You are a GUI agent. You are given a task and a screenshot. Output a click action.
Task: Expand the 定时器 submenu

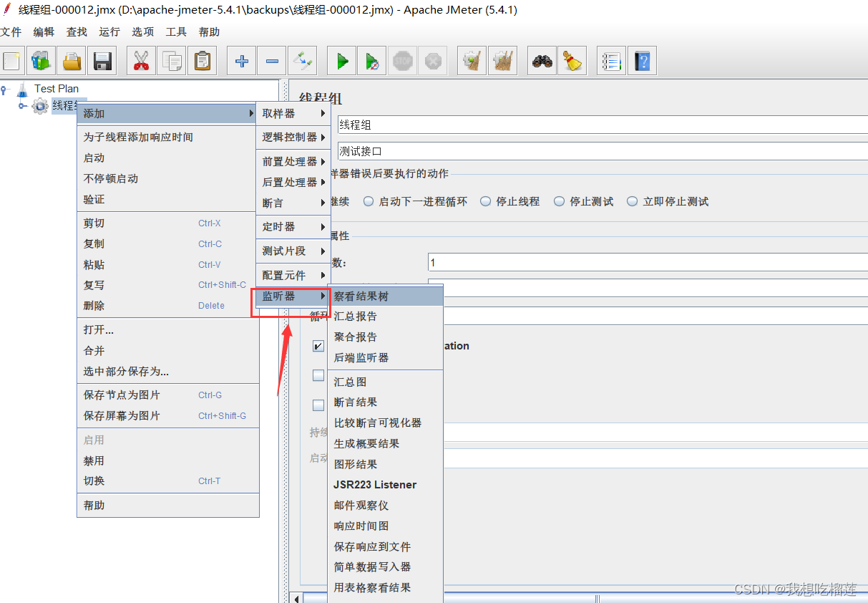(x=293, y=227)
